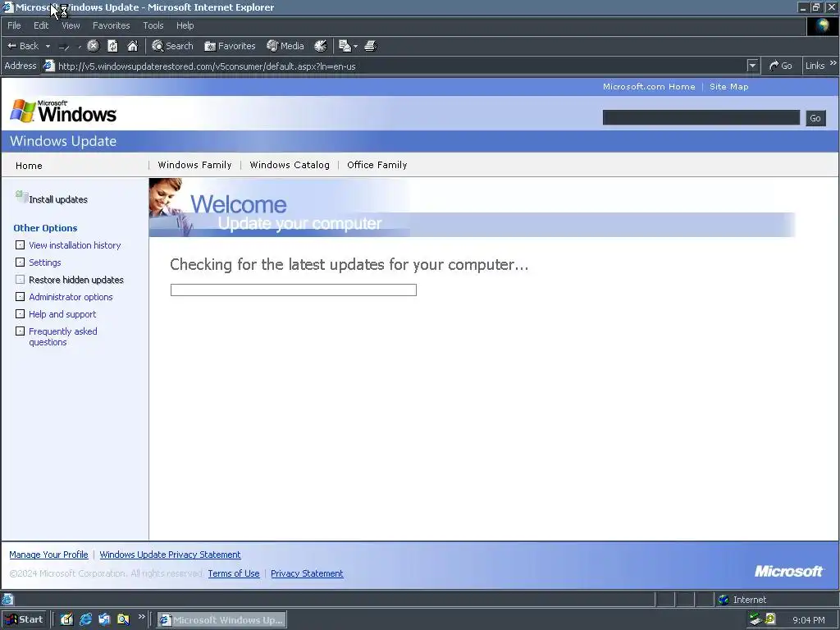Viewport: 840px width, 630px height.
Task: Open Microsoft.com Home link
Action: pyautogui.click(x=649, y=87)
